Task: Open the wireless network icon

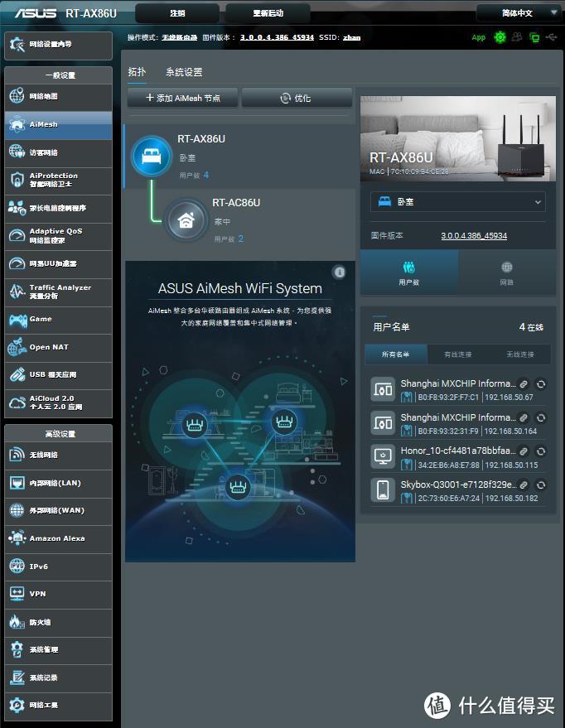Action: pos(17,455)
